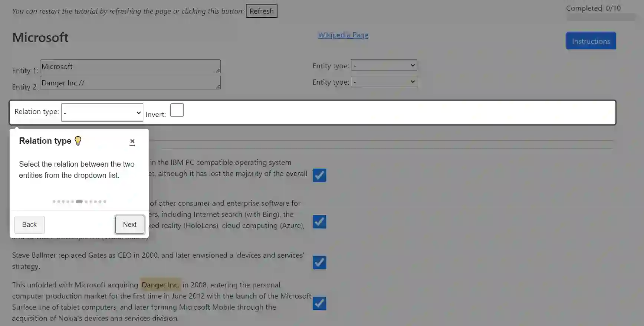Open the Entity 1 type dropdown
The image size is (644, 326).
[384, 65]
